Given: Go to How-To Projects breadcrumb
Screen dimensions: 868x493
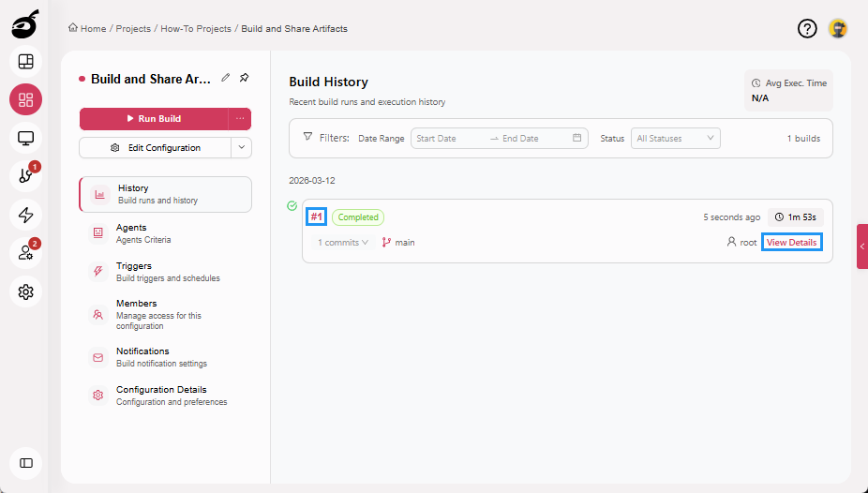Looking at the screenshot, I should tap(196, 29).
